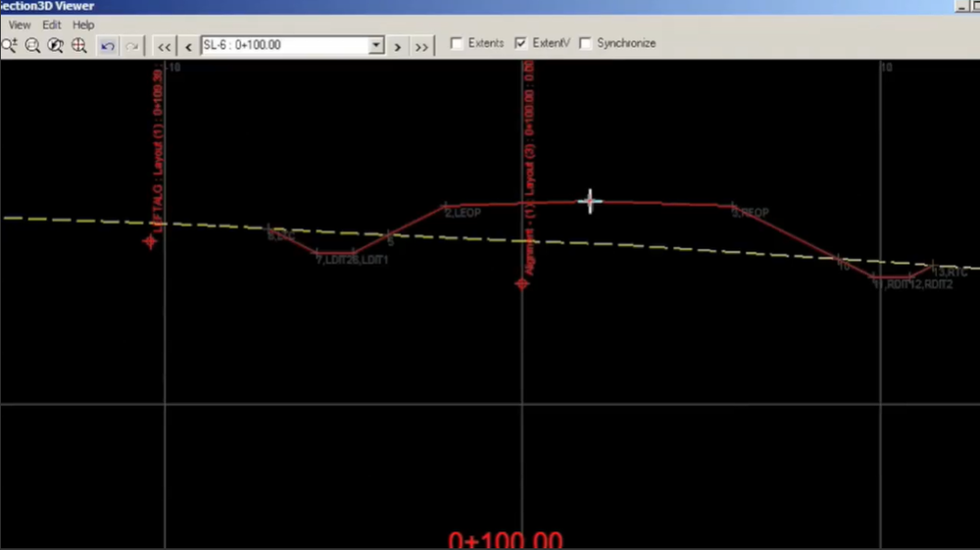The height and width of the screenshot is (550, 980).
Task: Go to the previous section
Action: point(188,46)
